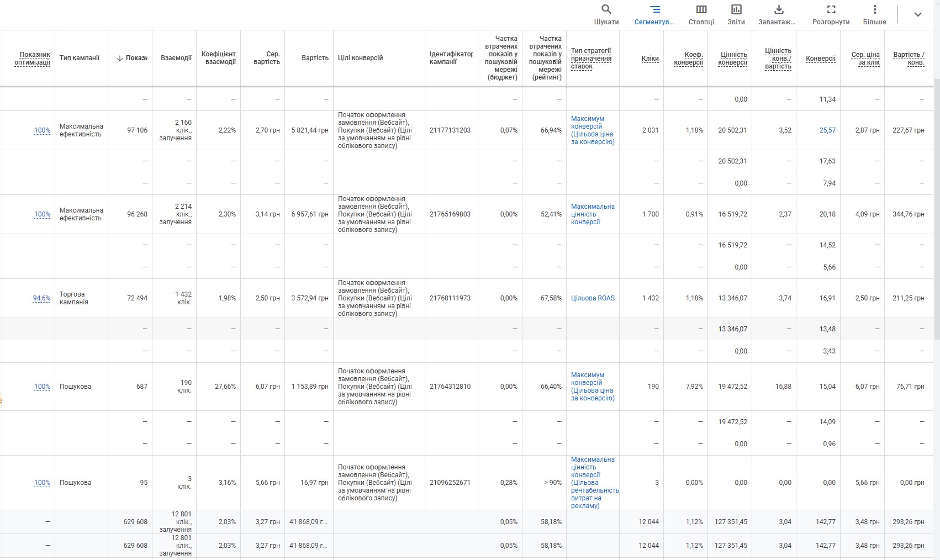Open the Reports (Звіти) icon

tap(736, 14)
